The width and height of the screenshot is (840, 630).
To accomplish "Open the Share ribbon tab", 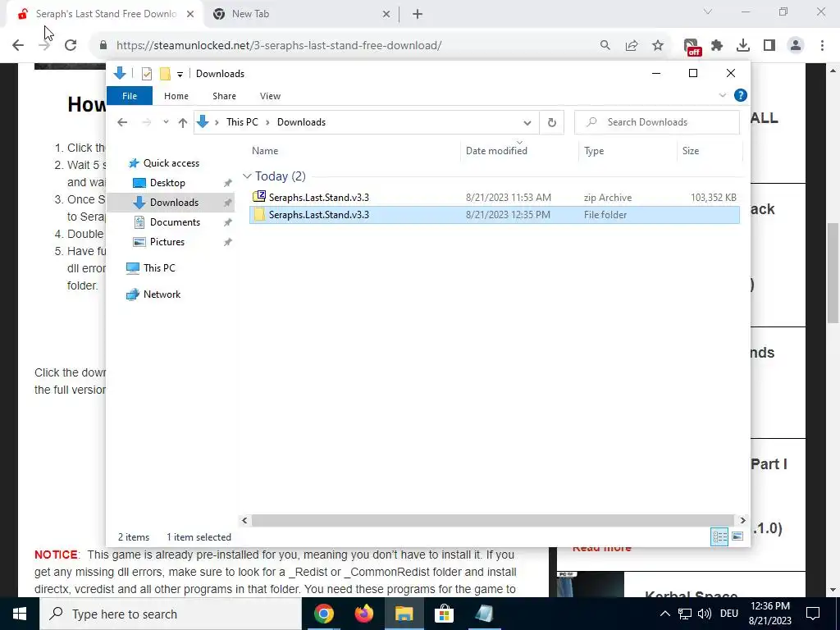I will coord(224,96).
